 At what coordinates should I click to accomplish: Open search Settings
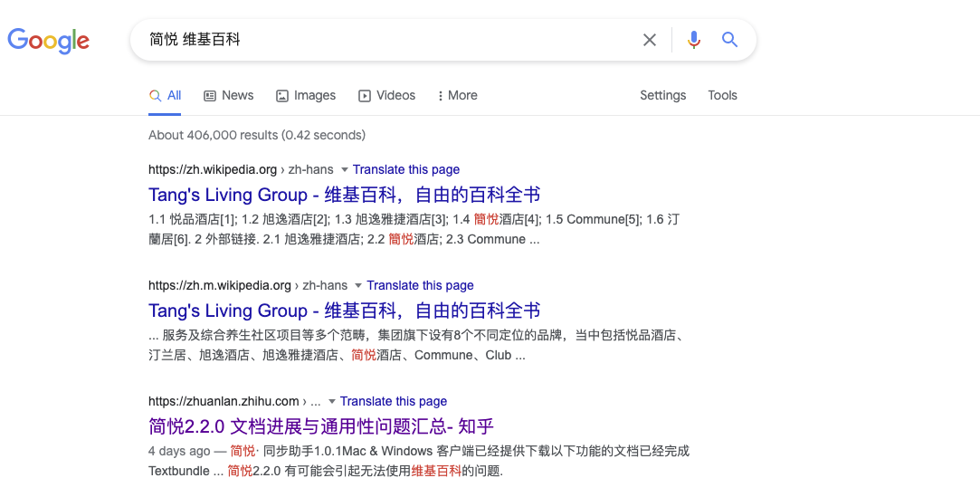662,96
